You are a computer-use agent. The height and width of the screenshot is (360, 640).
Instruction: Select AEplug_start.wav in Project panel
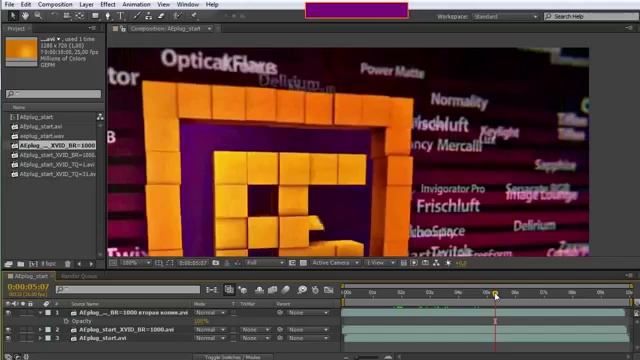click(x=42, y=136)
